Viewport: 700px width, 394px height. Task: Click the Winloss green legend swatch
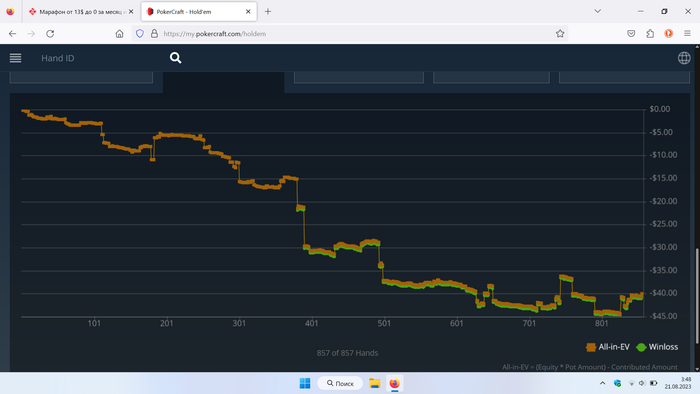(x=642, y=347)
